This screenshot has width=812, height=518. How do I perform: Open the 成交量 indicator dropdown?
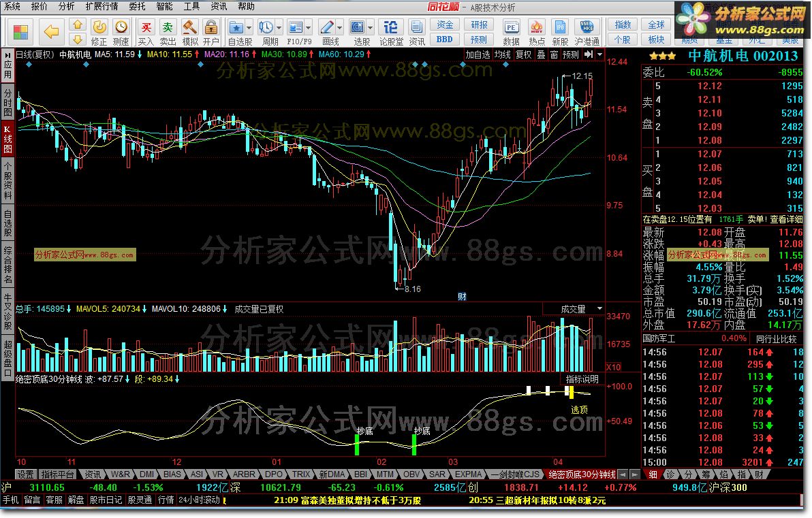pyautogui.click(x=599, y=308)
